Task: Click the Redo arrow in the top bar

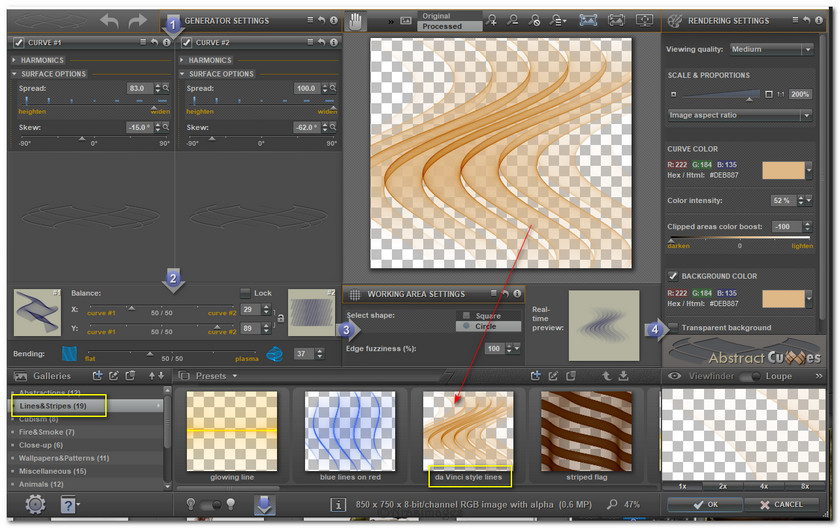Action: pyautogui.click(x=138, y=21)
